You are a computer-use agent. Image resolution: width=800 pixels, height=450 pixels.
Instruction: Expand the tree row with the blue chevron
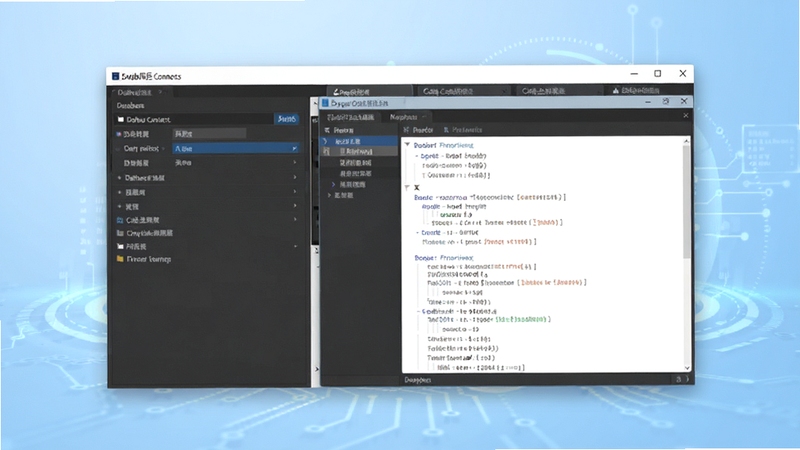coord(334,184)
